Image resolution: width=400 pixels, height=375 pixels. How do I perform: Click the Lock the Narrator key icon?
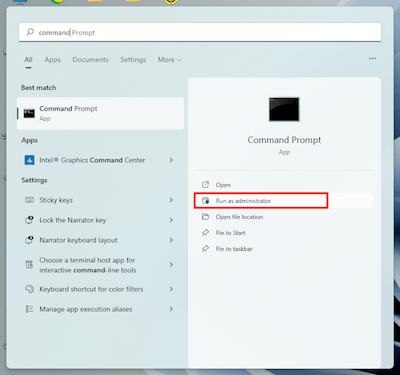[x=29, y=220]
